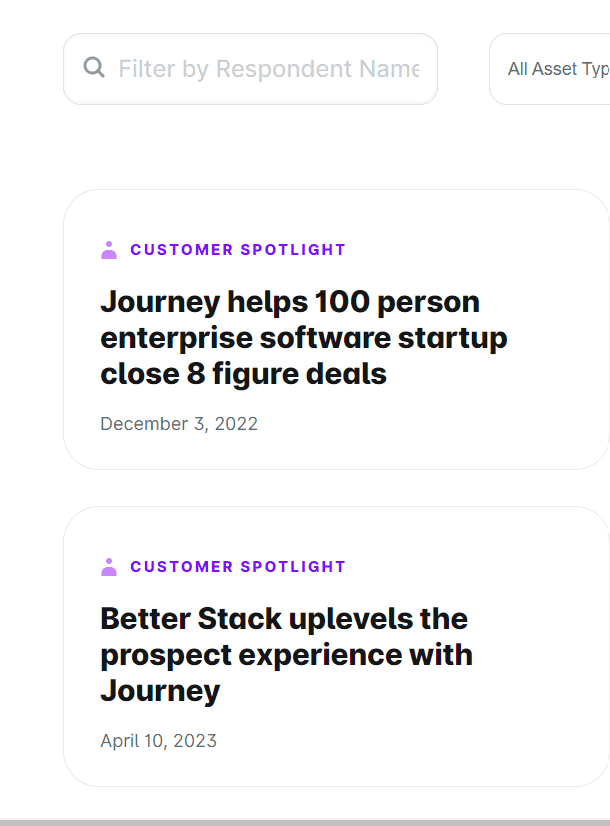Click the magnifying glass search icon

coord(94,68)
